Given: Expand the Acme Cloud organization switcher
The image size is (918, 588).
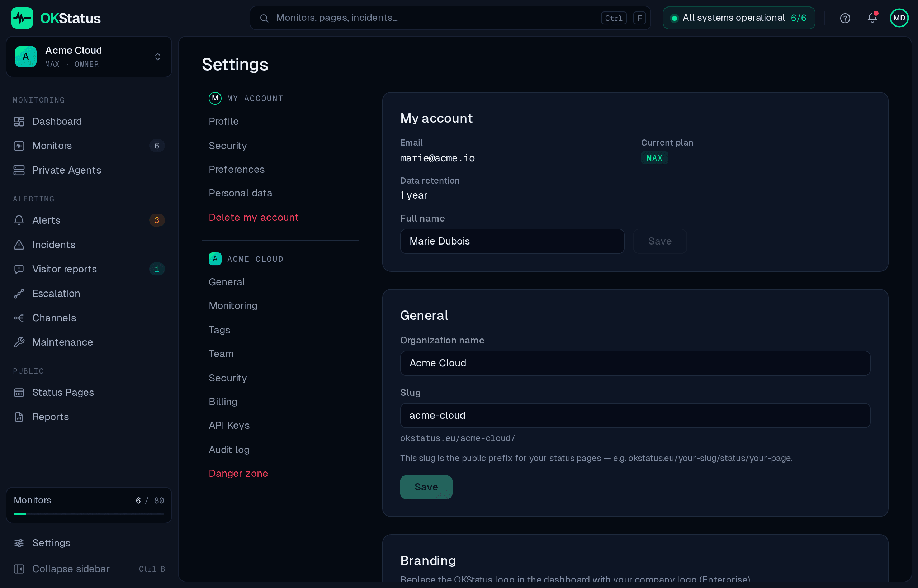Looking at the screenshot, I should 89,57.
